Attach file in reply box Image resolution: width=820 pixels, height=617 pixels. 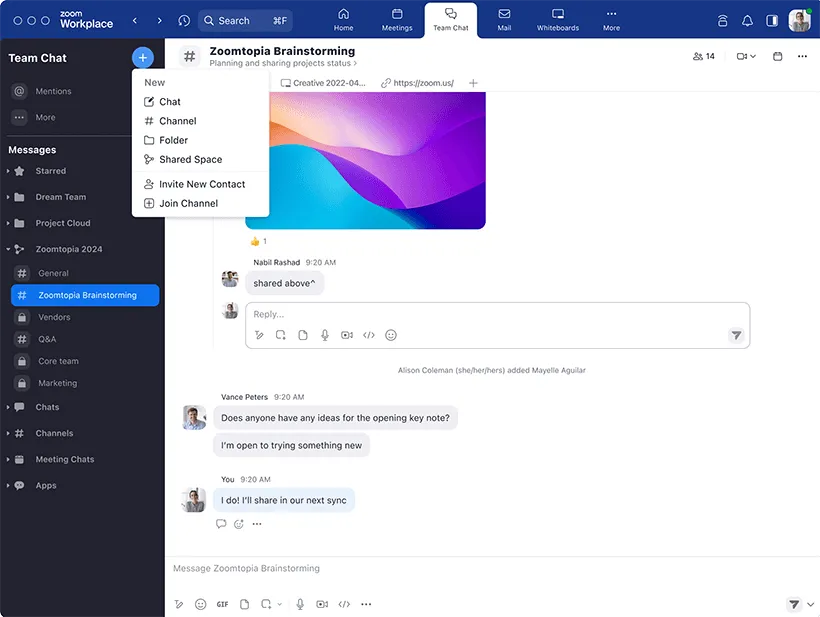(x=303, y=335)
